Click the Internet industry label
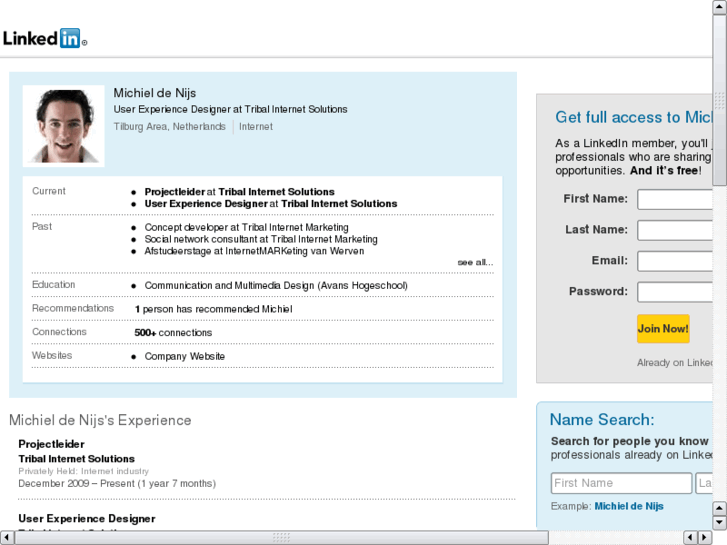The height and width of the screenshot is (545, 727). (256, 127)
